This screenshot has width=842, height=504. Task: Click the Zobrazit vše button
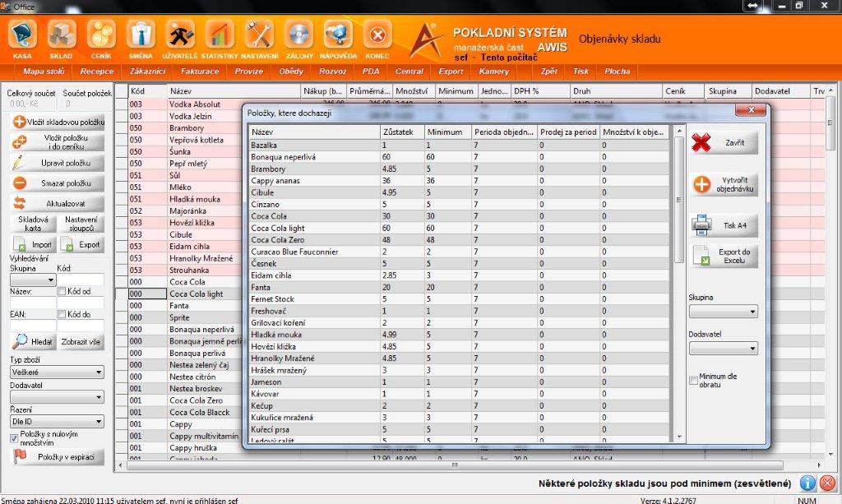click(81, 341)
